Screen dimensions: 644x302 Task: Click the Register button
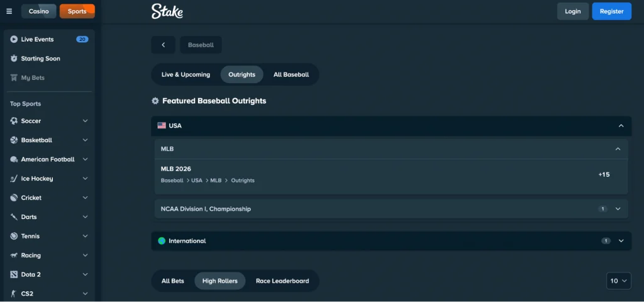click(611, 11)
